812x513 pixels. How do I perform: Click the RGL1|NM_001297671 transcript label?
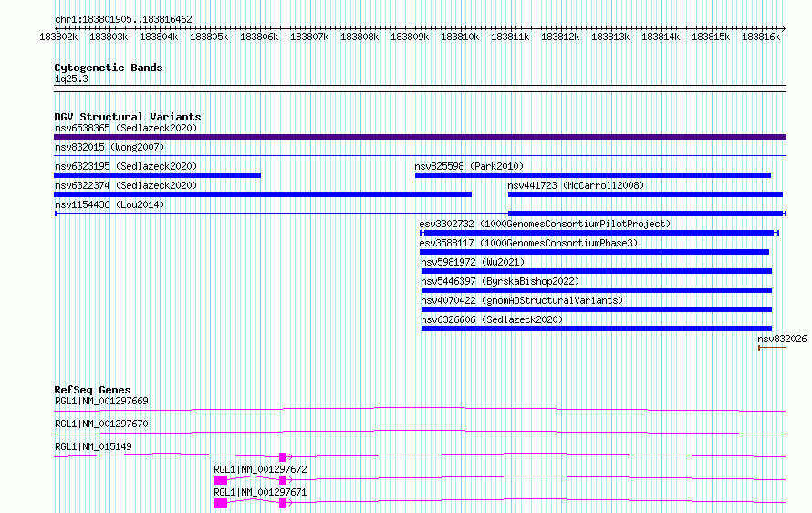click(260, 492)
